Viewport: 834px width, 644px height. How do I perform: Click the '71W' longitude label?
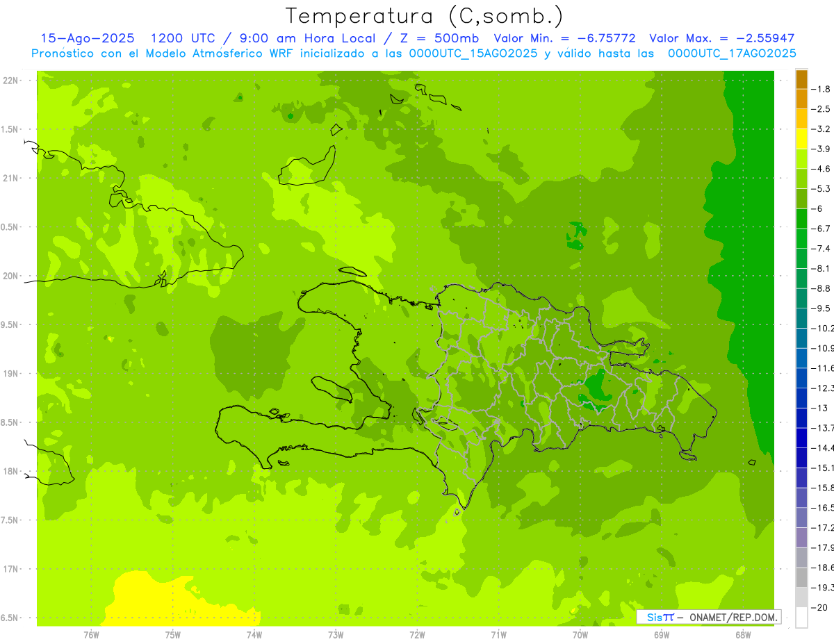click(x=498, y=635)
